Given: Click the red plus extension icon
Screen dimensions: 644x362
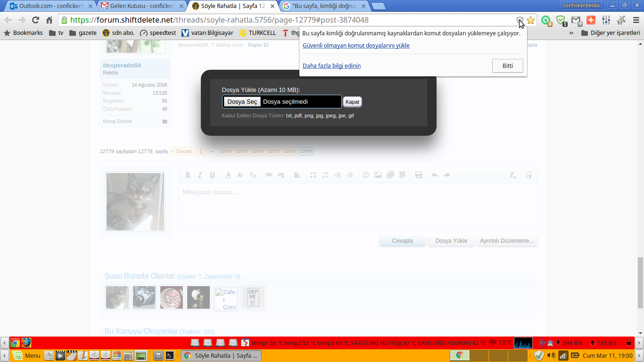Looking at the screenshot, I should tap(591, 20).
